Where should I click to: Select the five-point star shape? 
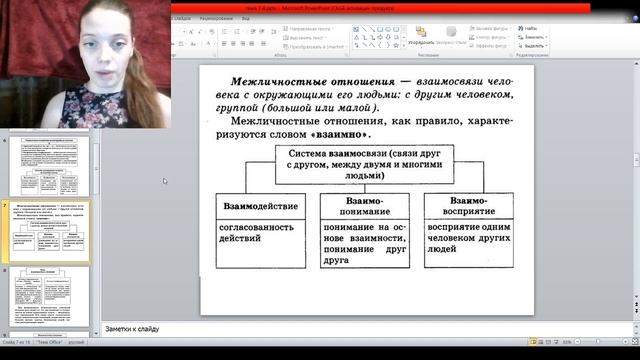click(x=396, y=45)
